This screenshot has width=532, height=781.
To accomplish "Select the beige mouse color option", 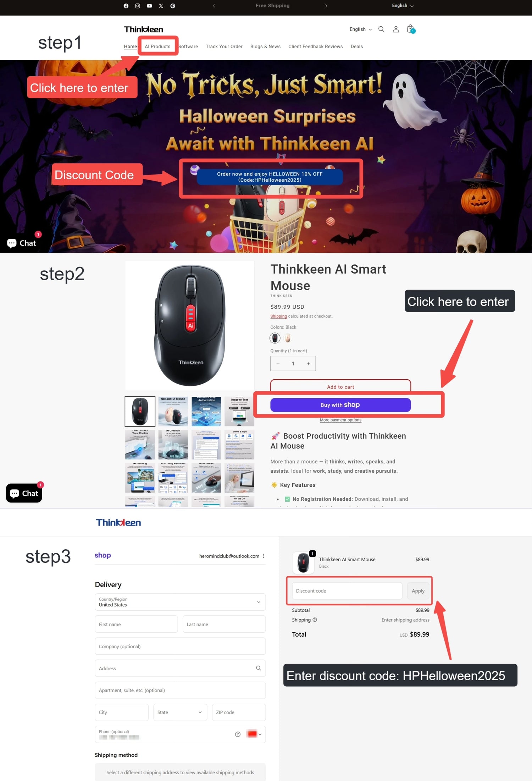I will pyautogui.click(x=288, y=338).
